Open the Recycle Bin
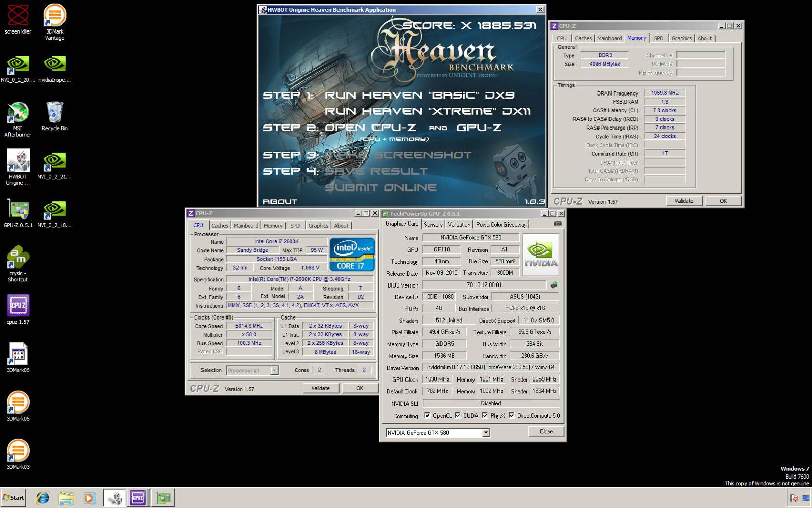Image resolution: width=812 pixels, height=508 pixels. pos(55,116)
